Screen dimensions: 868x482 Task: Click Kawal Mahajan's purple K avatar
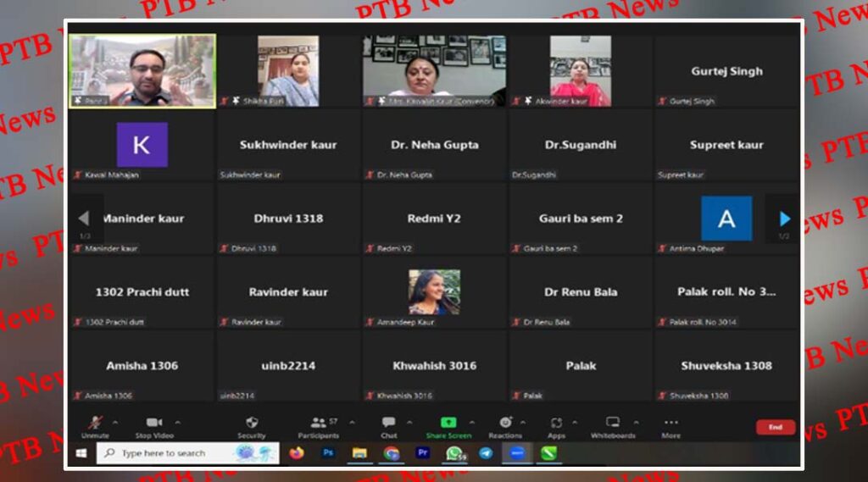coord(142,145)
